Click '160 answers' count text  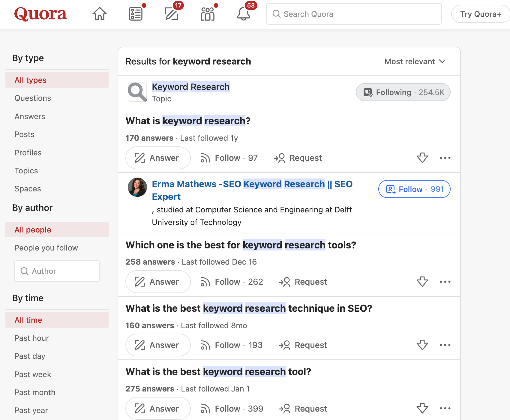click(x=150, y=325)
